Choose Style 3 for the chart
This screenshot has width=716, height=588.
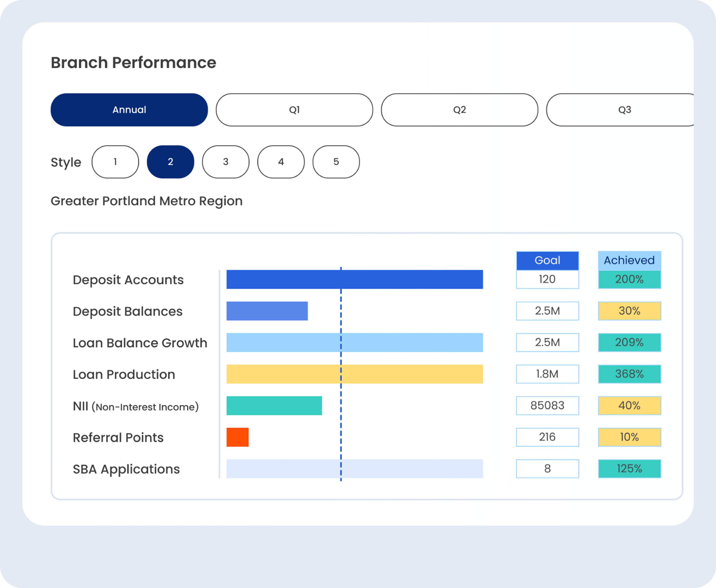pos(226,162)
